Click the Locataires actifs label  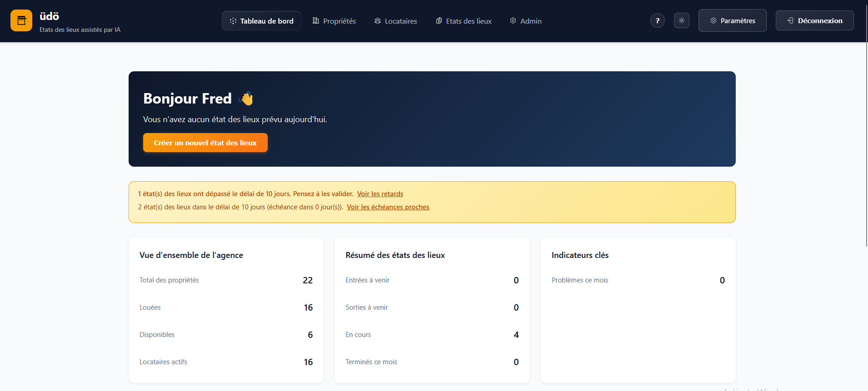pyautogui.click(x=163, y=362)
